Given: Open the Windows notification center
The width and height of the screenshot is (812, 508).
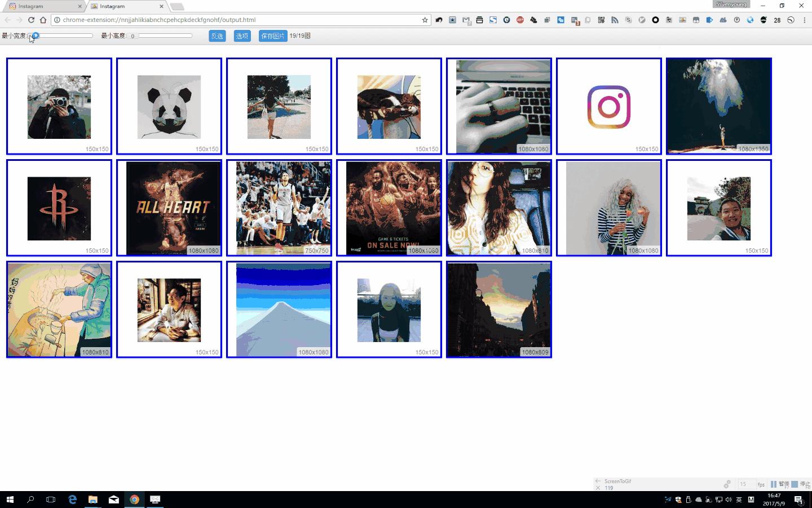Looking at the screenshot, I should 798,500.
